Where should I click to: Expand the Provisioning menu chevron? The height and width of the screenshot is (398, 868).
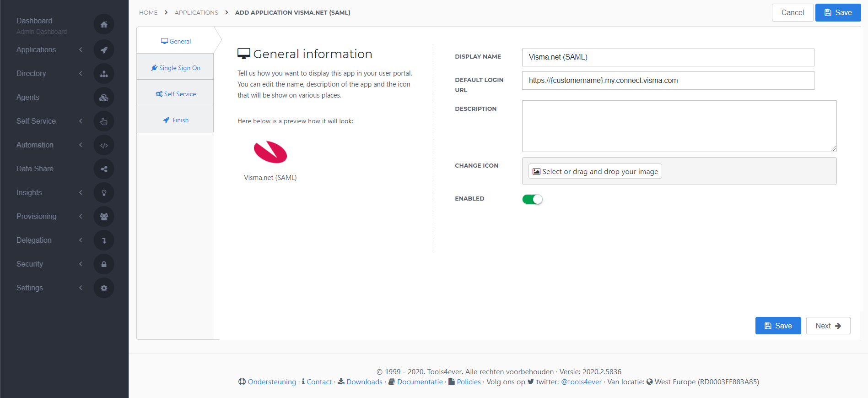click(x=81, y=216)
